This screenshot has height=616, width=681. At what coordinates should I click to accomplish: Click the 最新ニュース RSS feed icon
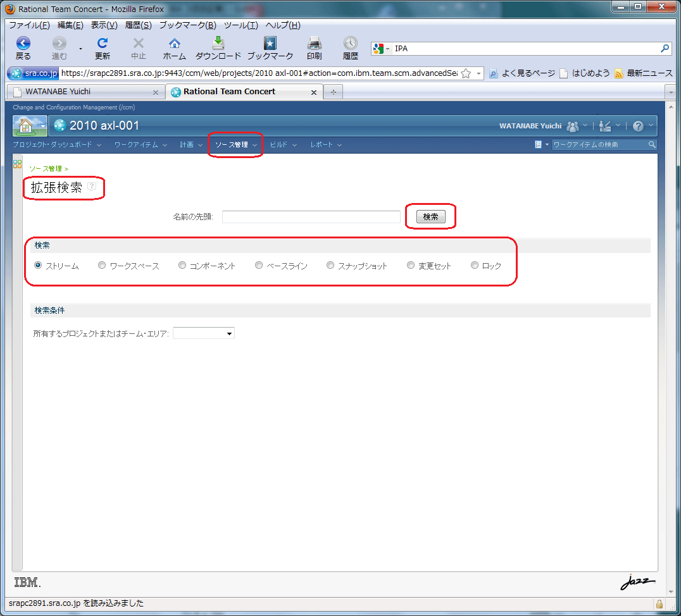point(618,73)
